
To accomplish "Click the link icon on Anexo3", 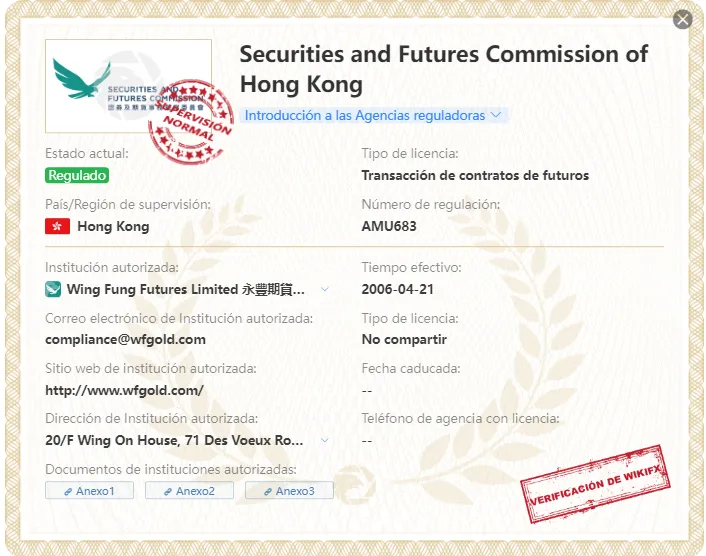I will [x=268, y=492].
